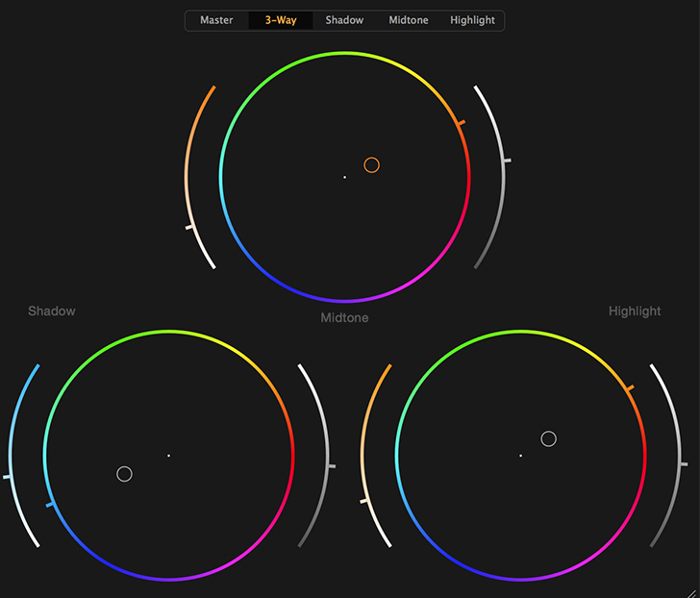Click the Shadow saturation arc handle

point(7,477)
